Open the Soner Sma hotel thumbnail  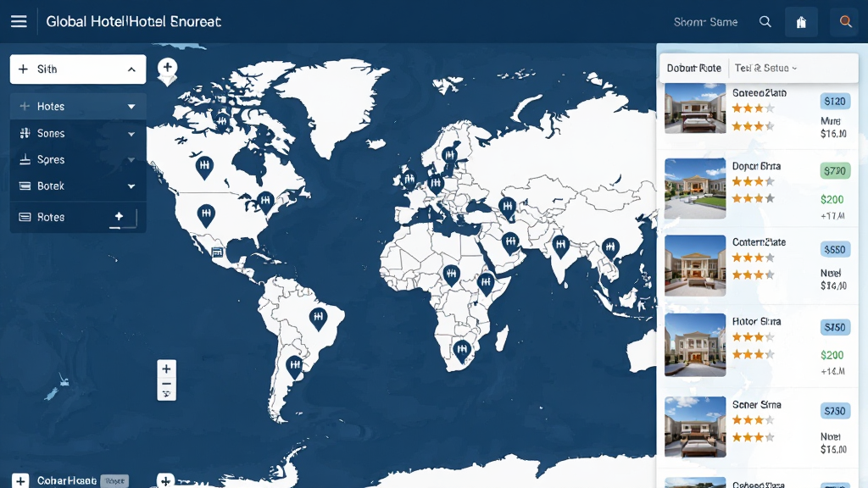[695, 427]
